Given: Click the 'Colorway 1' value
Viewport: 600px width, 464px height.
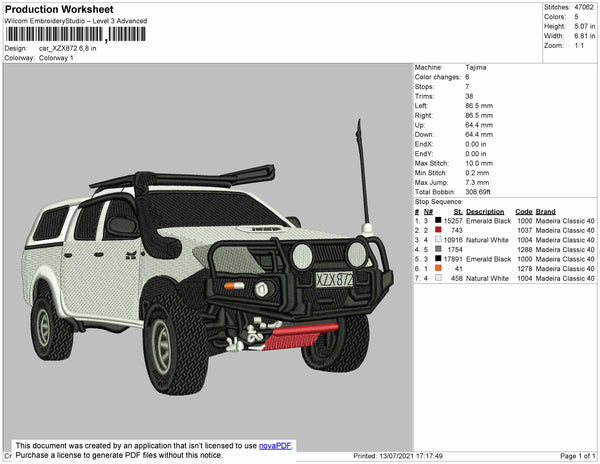Looking at the screenshot, I should point(56,58).
